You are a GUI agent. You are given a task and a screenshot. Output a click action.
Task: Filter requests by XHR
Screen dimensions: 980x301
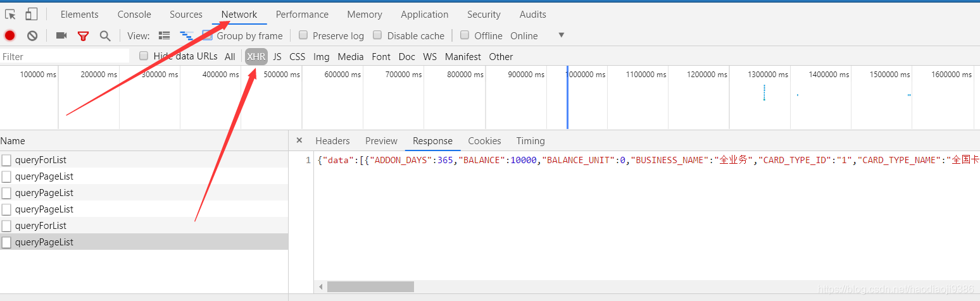point(256,56)
